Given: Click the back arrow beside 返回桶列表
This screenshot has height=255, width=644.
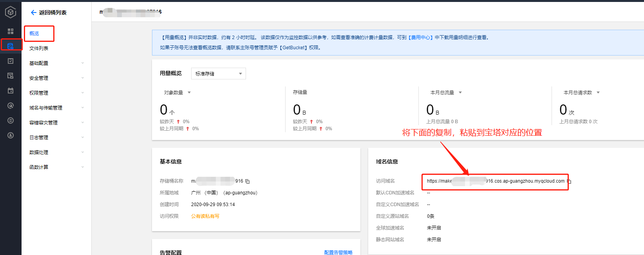Looking at the screenshot, I should (33, 13).
